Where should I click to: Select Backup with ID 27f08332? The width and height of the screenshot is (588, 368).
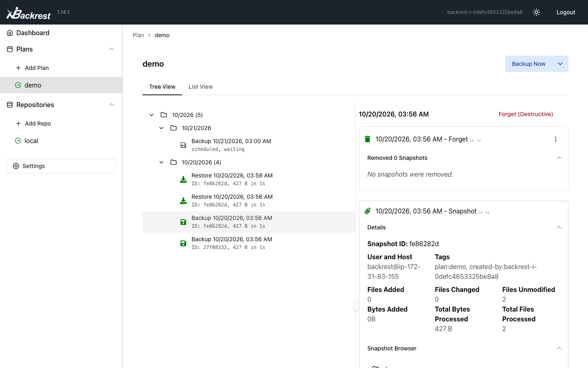point(249,243)
